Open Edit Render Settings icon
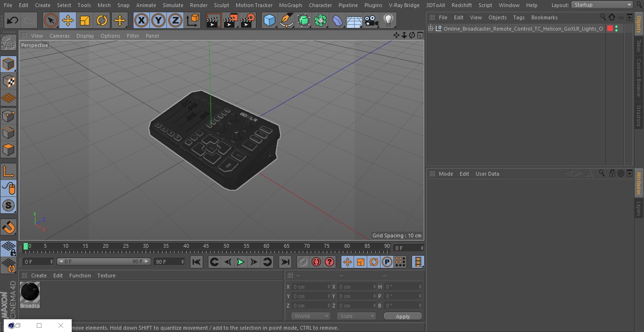Image resolution: width=644 pixels, height=332 pixels. click(248, 20)
